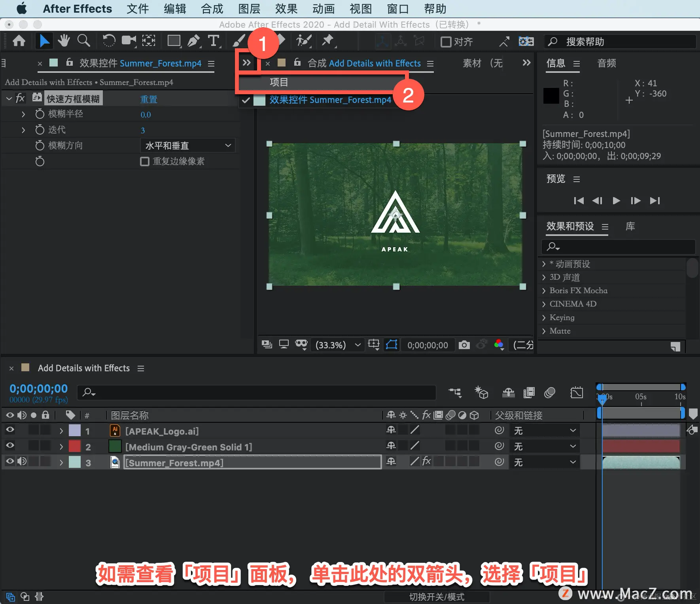The height and width of the screenshot is (604, 700).
Task: Toggle the 快速方框模糊 effect fx switch
Action: [20, 98]
